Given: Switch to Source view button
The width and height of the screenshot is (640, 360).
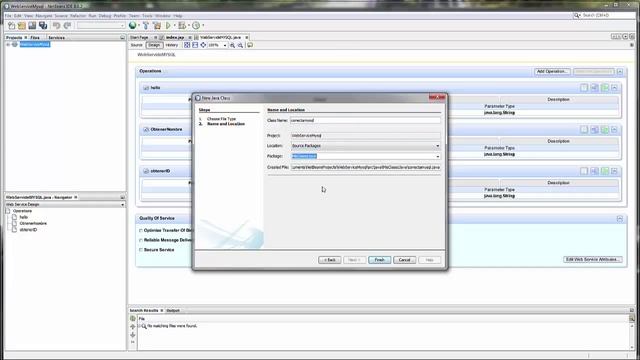Looking at the screenshot, I should tap(137, 45).
